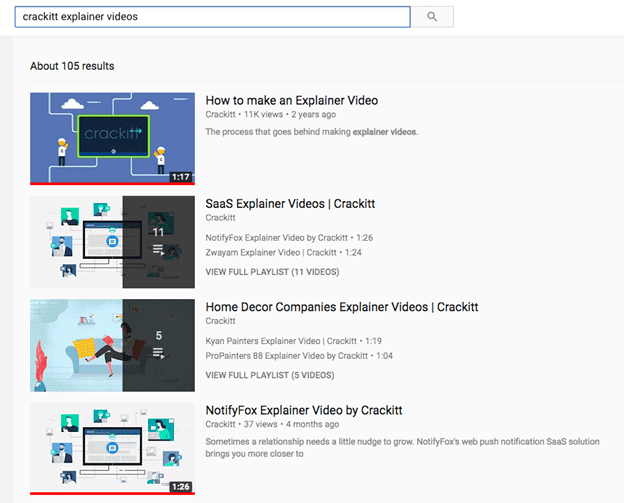The width and height of the screenshot is (625, 503).
Task: Click the NotifyFox video description text
Action: pyautogui.click(x=403, y=448)
